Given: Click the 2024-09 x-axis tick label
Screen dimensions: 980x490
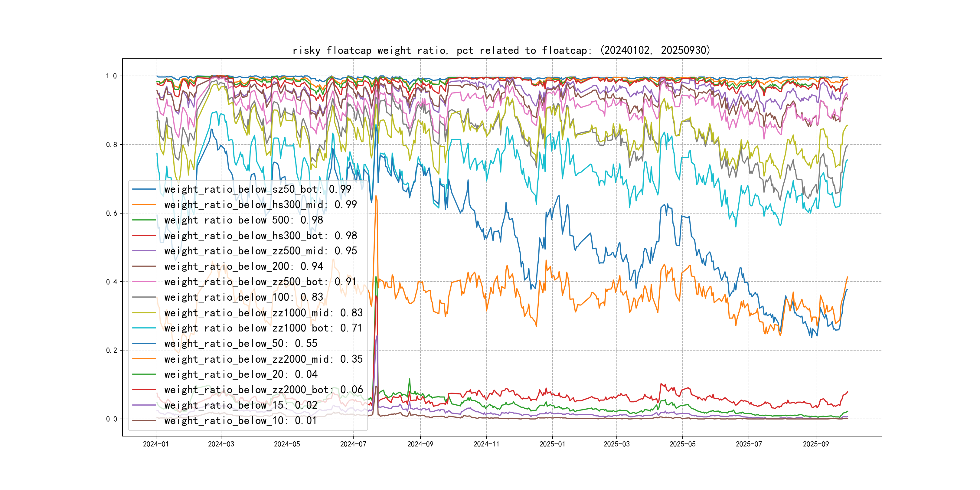Looking at the screenshot, I should point(420,444).
